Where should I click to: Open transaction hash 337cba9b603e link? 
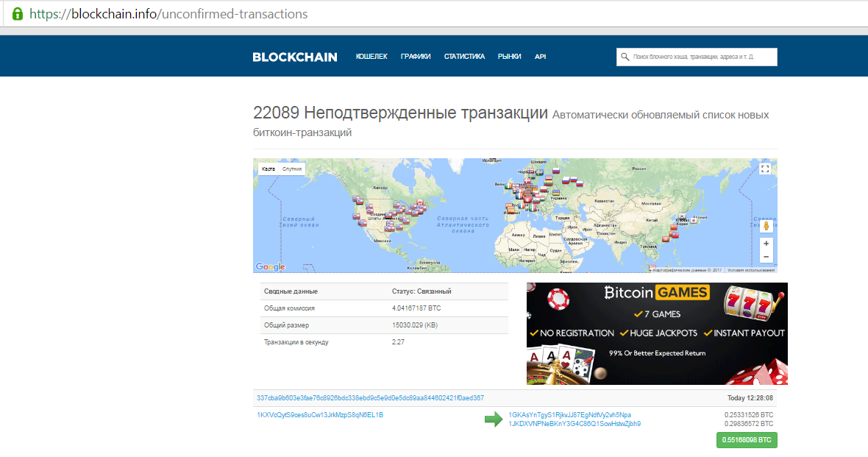[x=370, y=398]
